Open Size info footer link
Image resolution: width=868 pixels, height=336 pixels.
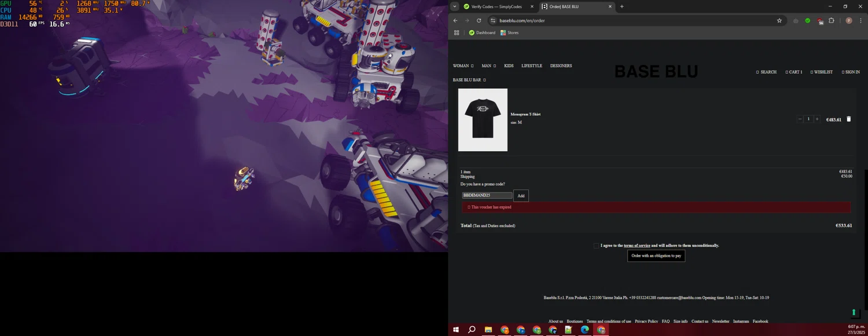point(681,322)
